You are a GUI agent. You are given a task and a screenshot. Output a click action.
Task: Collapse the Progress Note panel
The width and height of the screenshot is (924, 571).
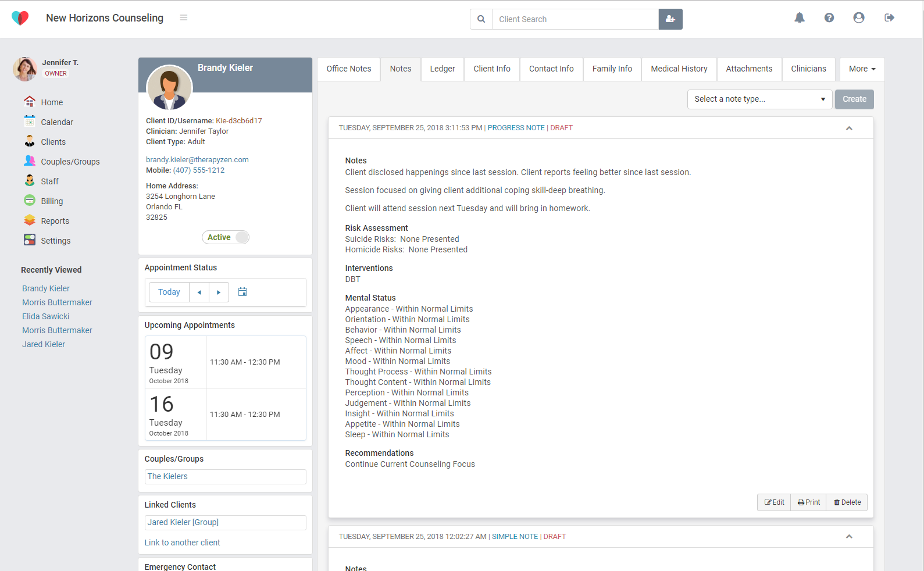tap(849, 128)
